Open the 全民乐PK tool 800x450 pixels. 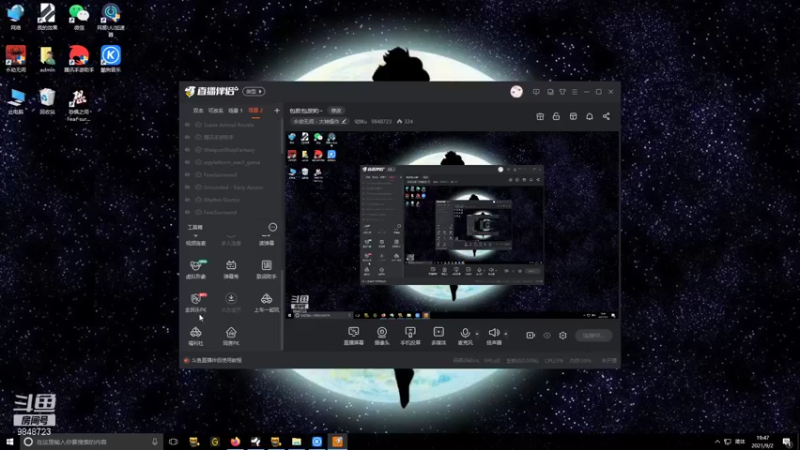click(x=196, y=303)
